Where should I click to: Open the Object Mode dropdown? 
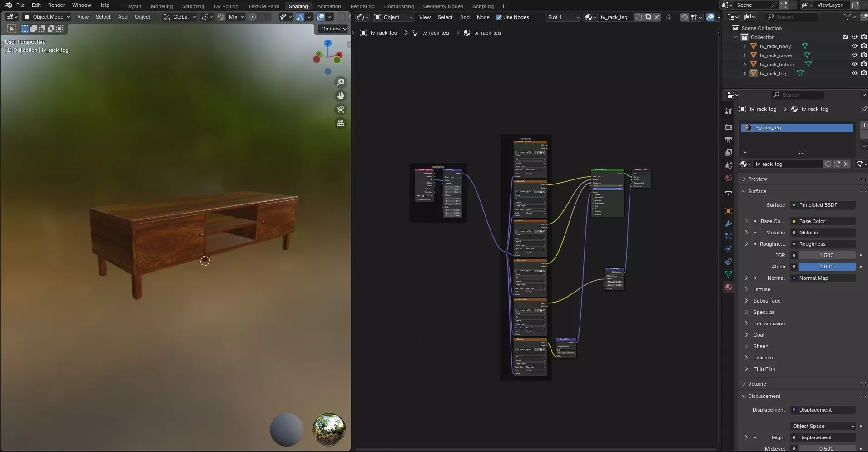pos(47,17)
